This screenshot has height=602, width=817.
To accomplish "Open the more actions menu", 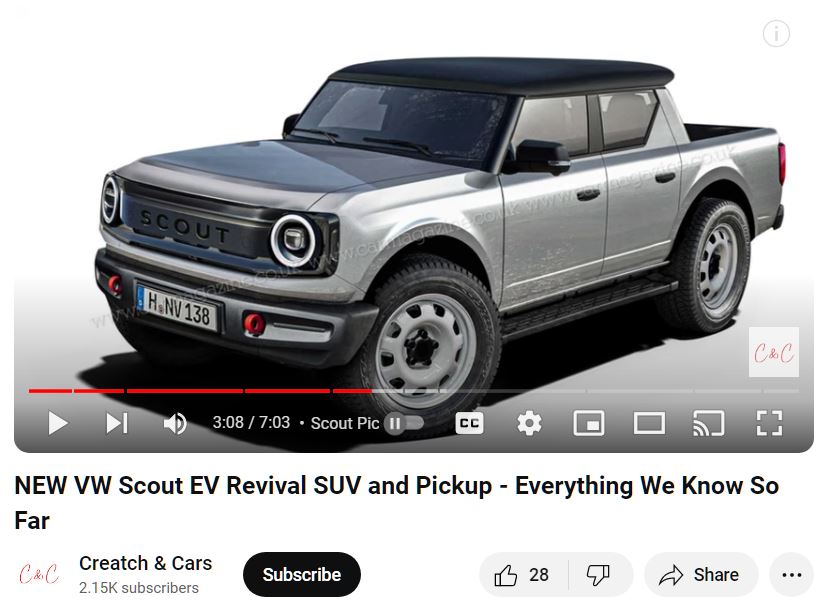I will (x=791, y=575).
